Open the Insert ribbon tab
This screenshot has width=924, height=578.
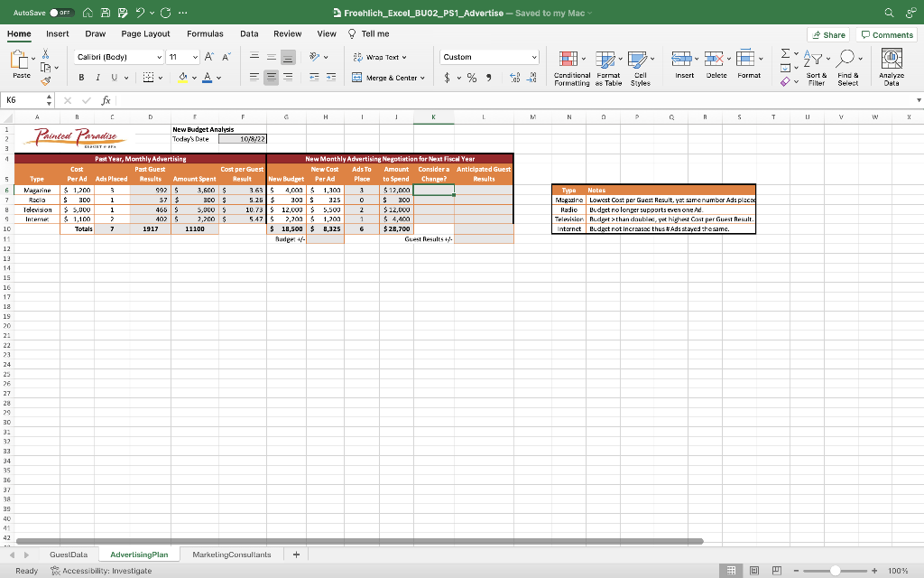57,33
